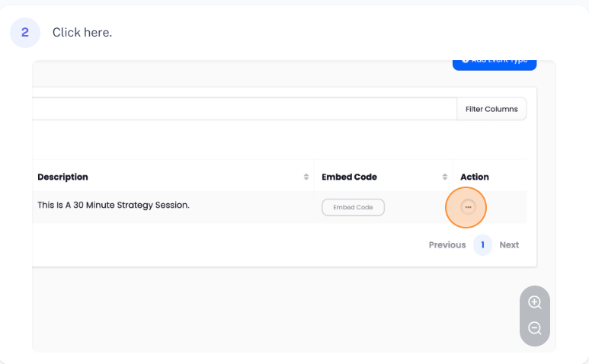Click the "Click here." instruction text
The height and width of the screenshot is (364, 589).
[x=82, y=32]
